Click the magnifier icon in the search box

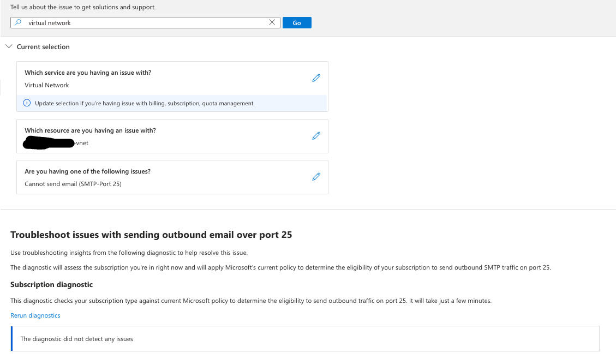pyautogui.click(x=18, y=23)
